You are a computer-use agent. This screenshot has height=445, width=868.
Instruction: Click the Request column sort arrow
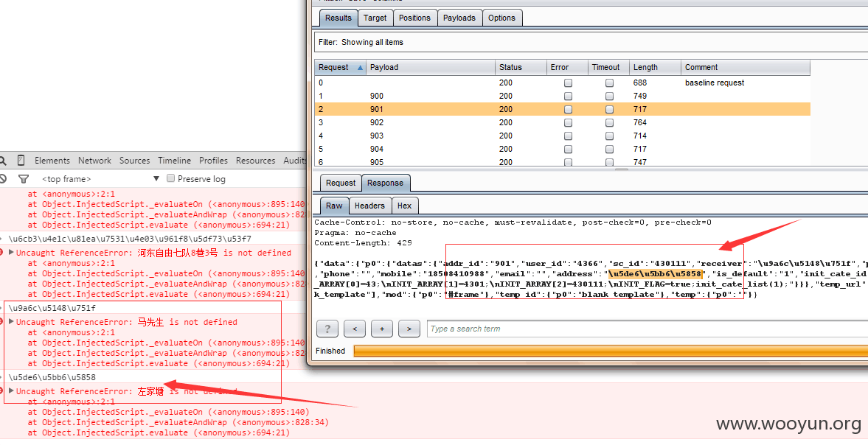click(x=360, y=68)
